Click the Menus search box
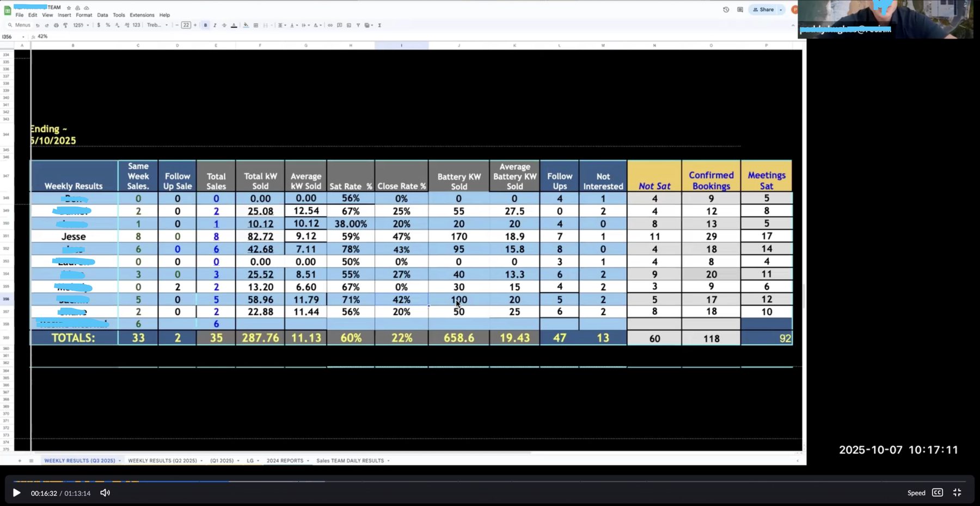 (x=19, y=25)
